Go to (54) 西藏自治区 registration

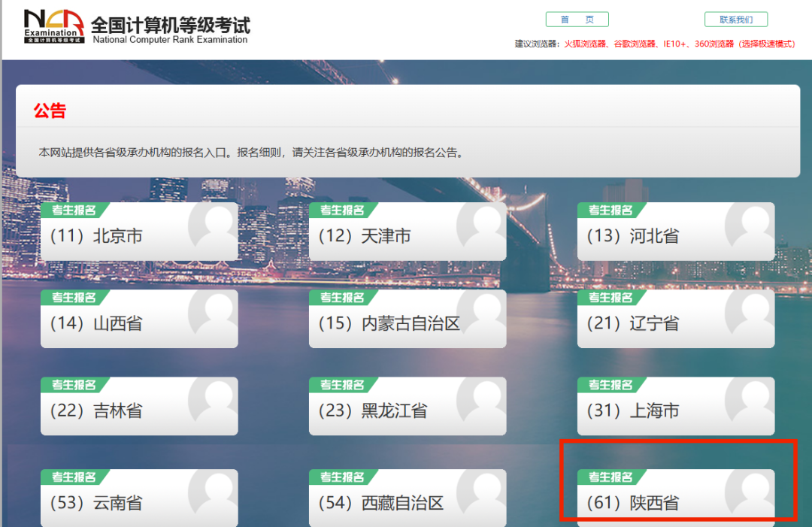(x=408, y=498)
